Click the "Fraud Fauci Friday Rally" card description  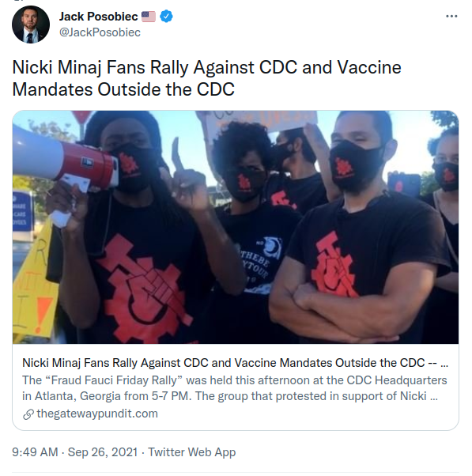[x=234, y=388]
